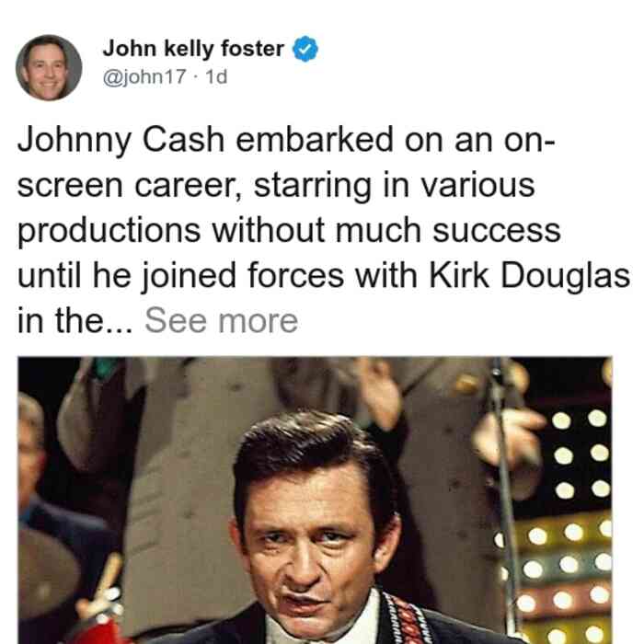The width and height of the screenshot is (644, 644).
Task: Visit the @john17 handle
Action: coord(144,76)
